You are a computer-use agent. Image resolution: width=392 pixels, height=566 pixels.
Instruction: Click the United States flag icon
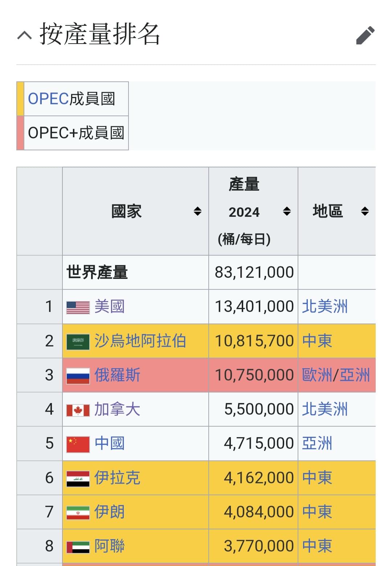click(x=78, y=307)
